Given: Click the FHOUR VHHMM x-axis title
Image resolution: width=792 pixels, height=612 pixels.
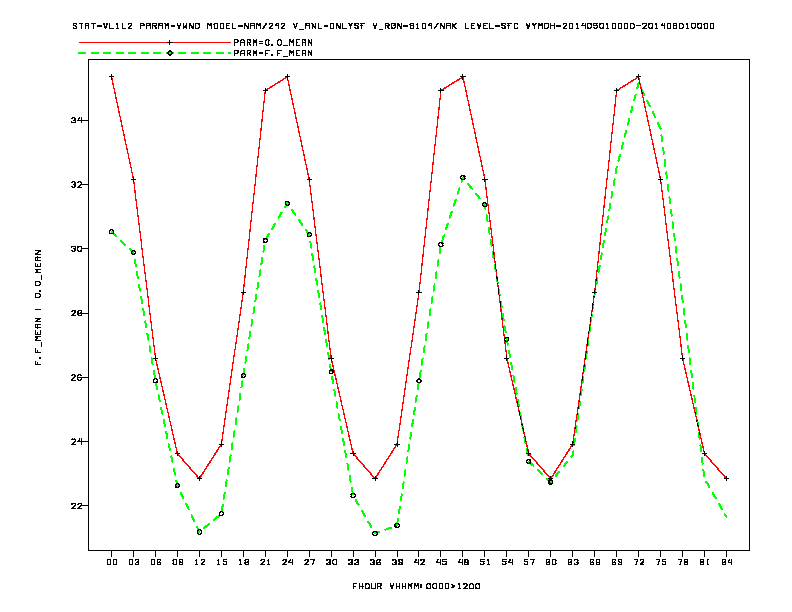Looking at the screenshot, I should coord(416,586).
